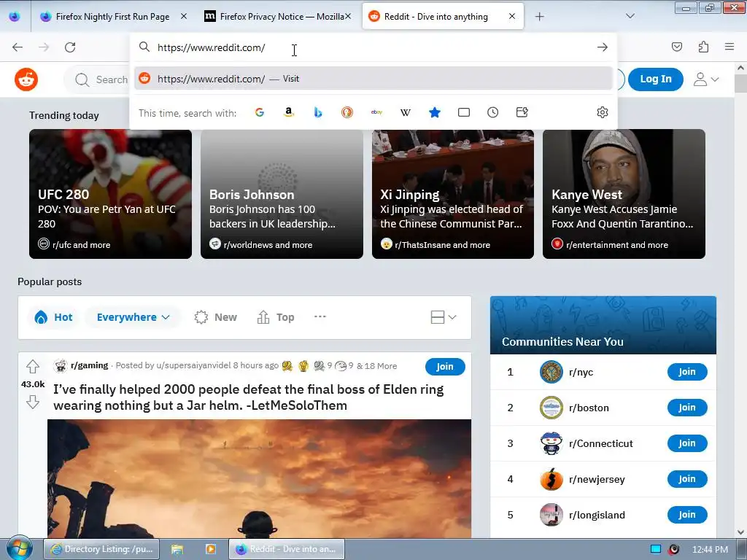Search this time with eBay
747x560 pixels.
pos(376,112)
